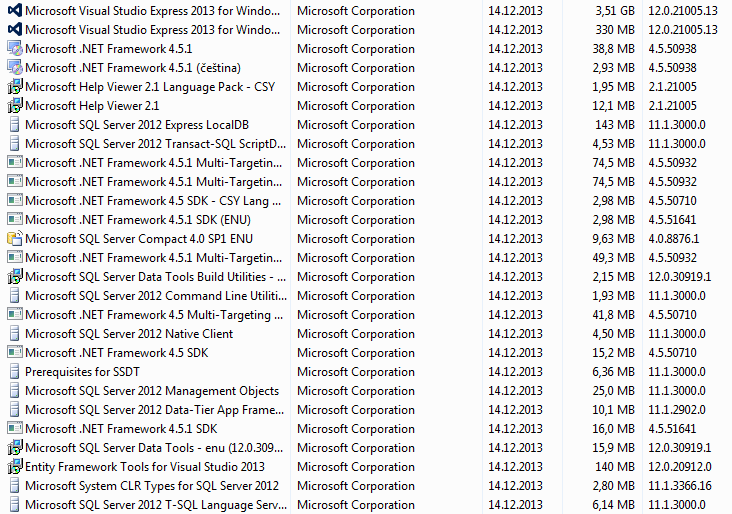Click the size value 6,14 MB

(613, 505)
